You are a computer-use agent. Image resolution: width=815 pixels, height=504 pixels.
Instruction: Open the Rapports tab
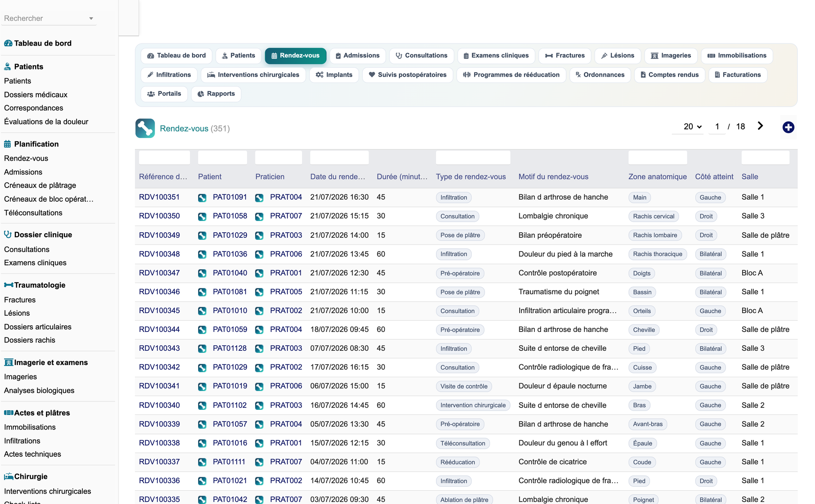216,94
